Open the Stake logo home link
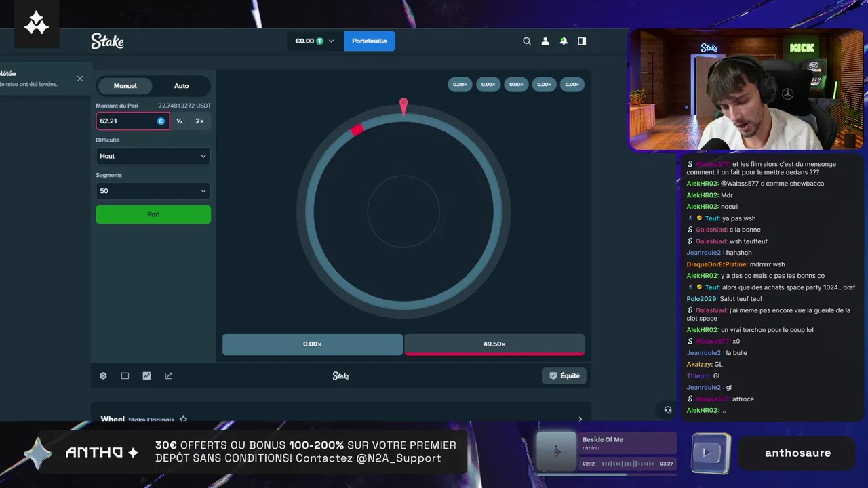Screen dimensions: 868x488 (107, 41)
